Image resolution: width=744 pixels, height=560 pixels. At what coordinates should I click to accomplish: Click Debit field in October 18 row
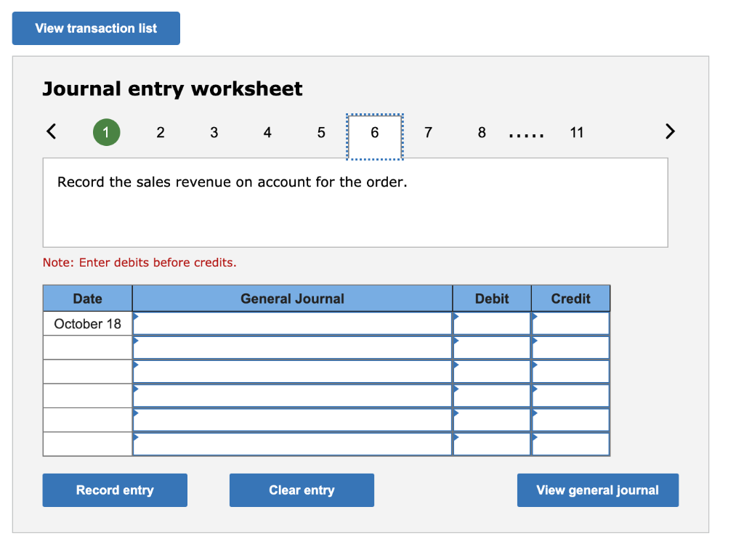pos(492,323)
